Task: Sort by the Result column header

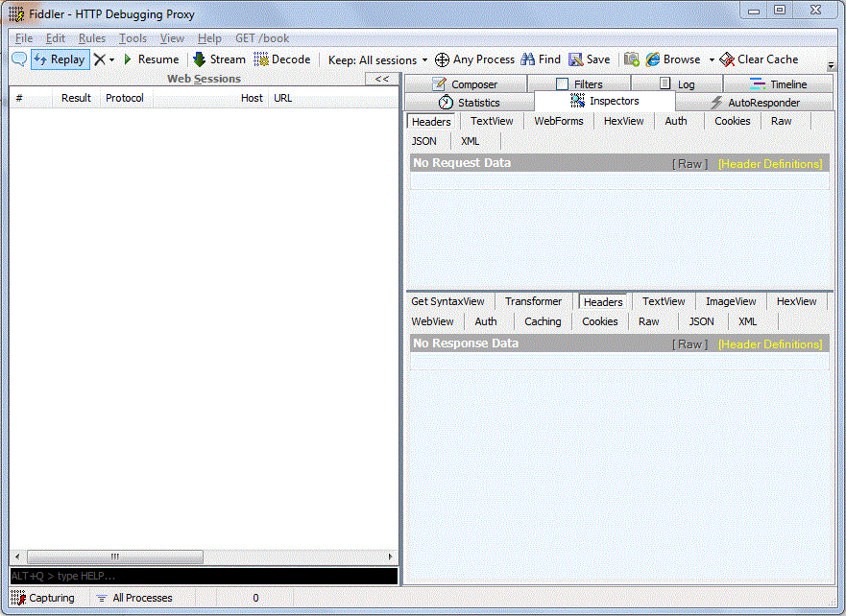Action: 76,98
